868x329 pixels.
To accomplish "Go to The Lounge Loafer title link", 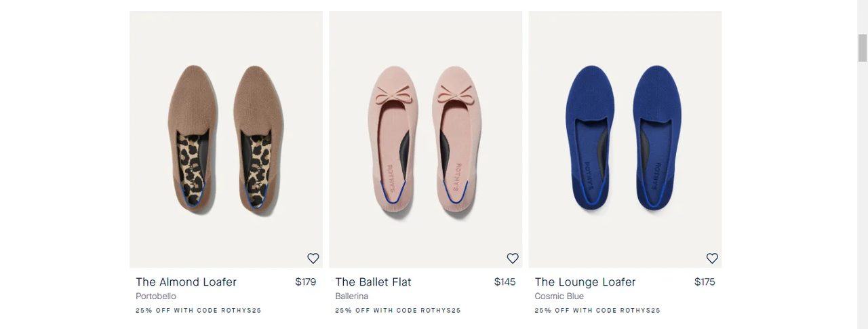I will pyautogui.click(x=585, y=282).
